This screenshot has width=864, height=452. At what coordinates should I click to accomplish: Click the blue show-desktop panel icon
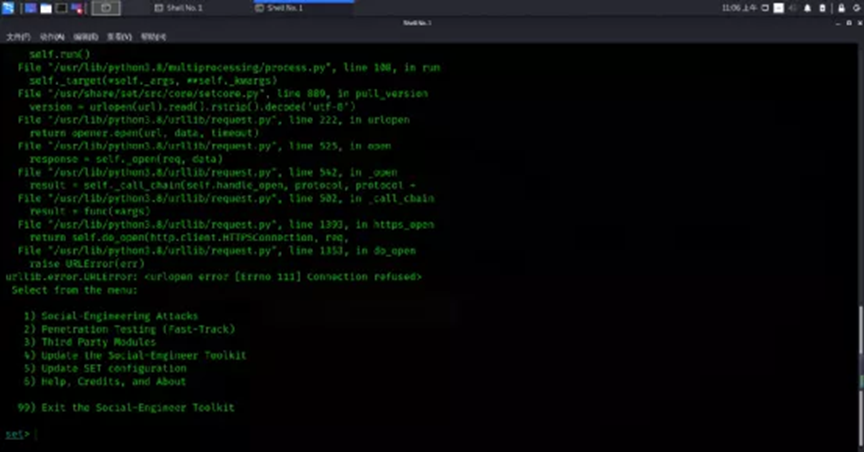[31, 8]
